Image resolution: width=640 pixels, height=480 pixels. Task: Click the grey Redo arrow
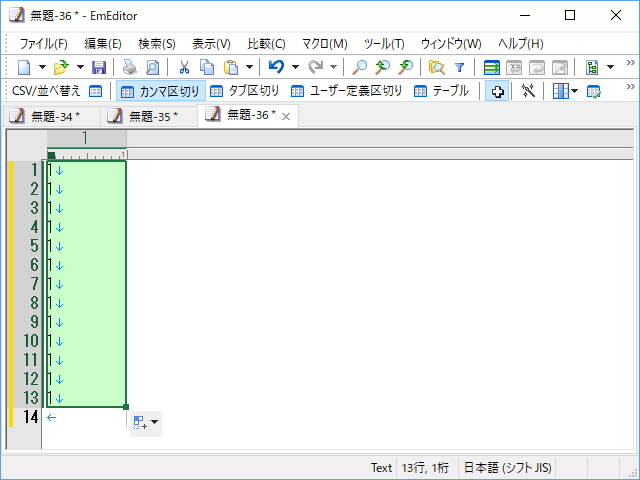(315, 67)
